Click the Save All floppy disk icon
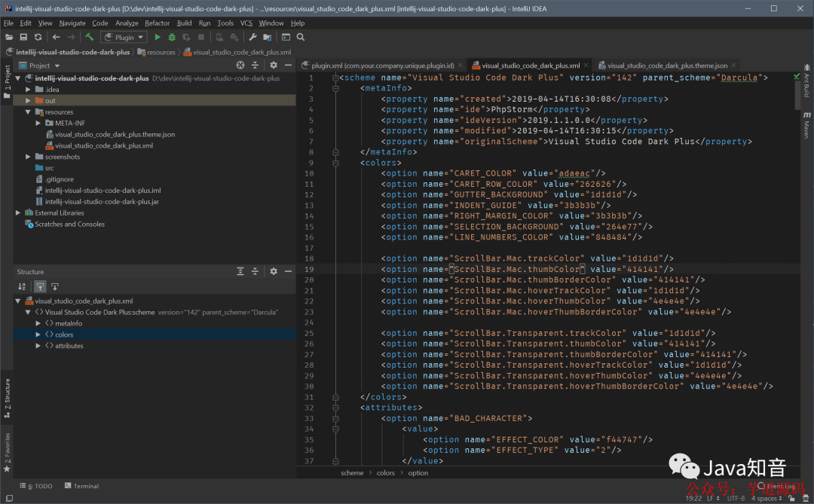Image resolution: width=814 pixels, height=504 pixels. click(x=23, y=38)
